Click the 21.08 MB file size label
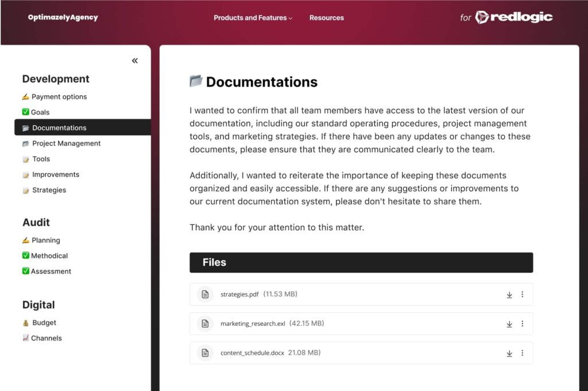The image size is (588, 391). pyautogui.click(x=304, y=353)
